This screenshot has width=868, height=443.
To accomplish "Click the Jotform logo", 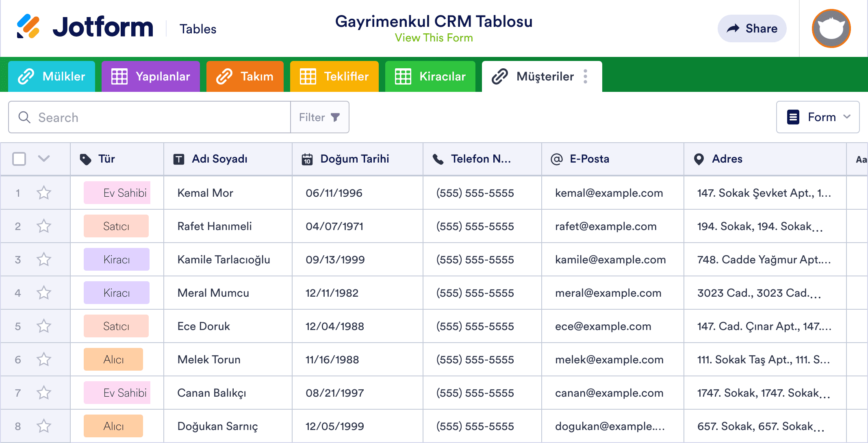I will tap(85, 28).
